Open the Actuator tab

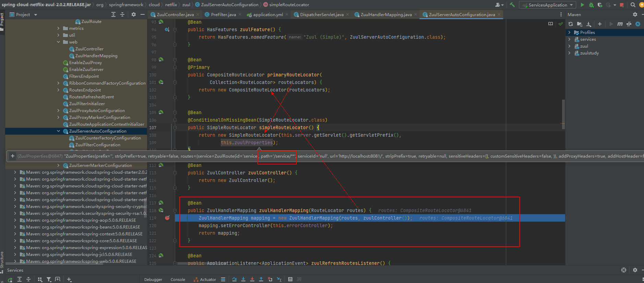[205, 280]
